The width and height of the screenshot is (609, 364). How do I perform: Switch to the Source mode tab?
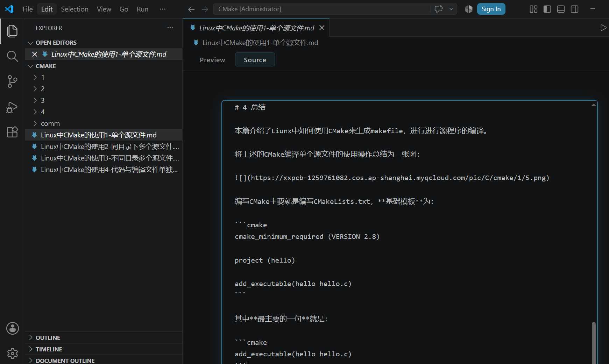(x=255, y=60)
